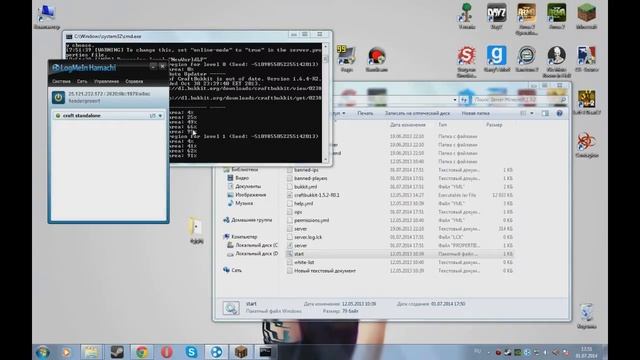Screen dimensions: 640x360
Task: Sort by Дата изменения column header
Action: 408,125
